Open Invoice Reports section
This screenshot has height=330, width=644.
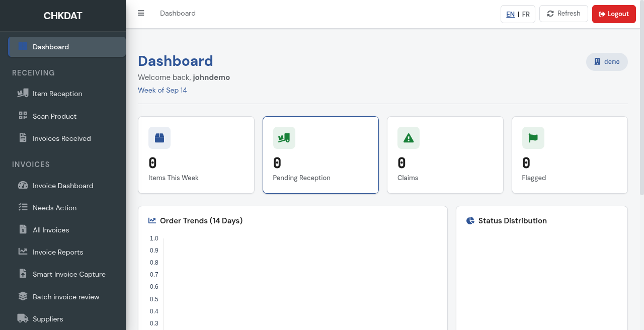click(x=67, y=252)
